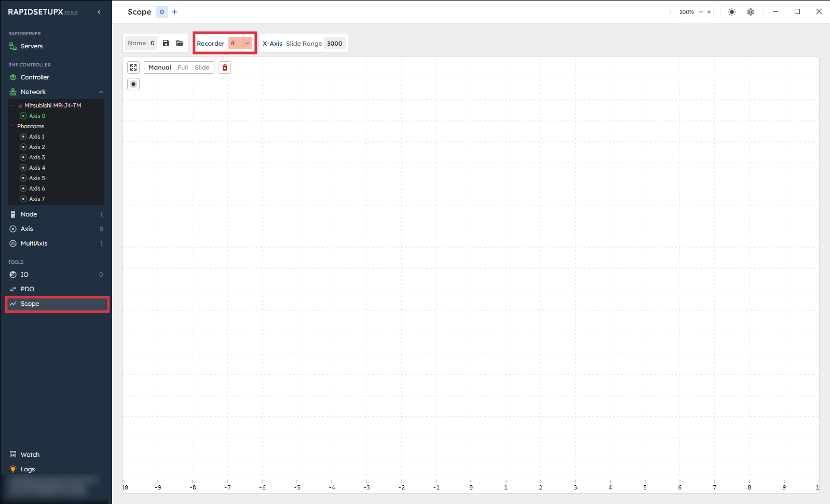Close the RapidSetupX window
The height and width of the screenshot is (504, 830).
[819, 11]
